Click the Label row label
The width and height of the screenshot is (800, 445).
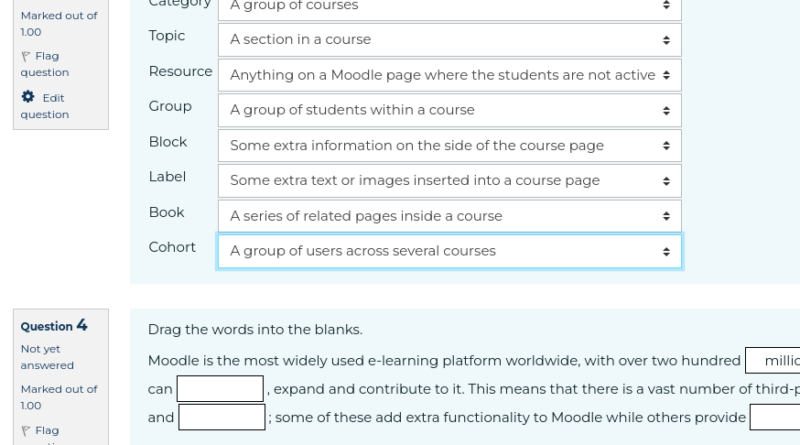pyautogui.click(x=167, y=177)
